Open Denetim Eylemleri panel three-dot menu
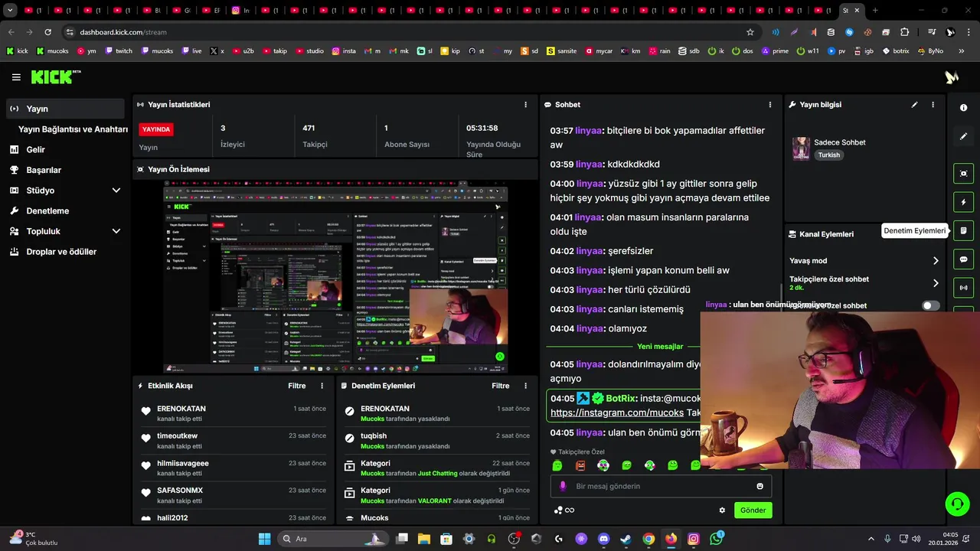The image size is (980, 551). 525,386
